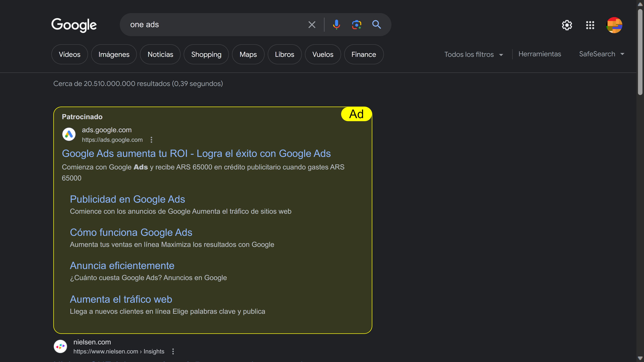The width and height of the screenshot is (644, 362).
Task: Open Google Lens image search
Action: (x=357, y=24)
